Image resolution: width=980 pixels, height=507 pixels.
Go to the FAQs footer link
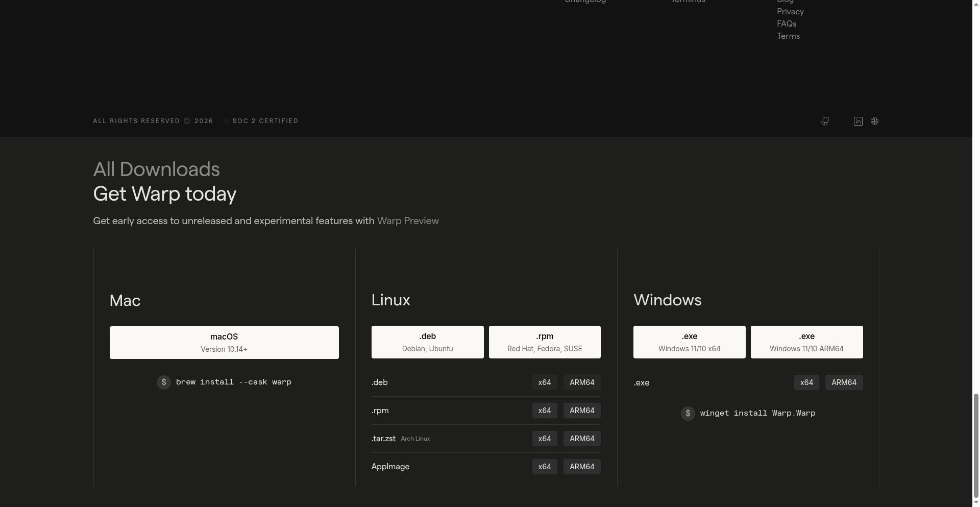point(787,24)
